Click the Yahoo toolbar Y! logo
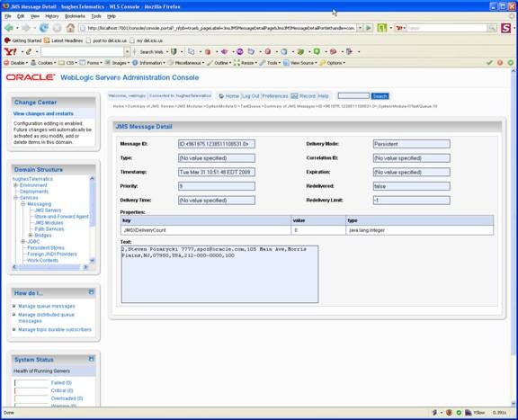This screenshot has width=518, height=420. coord(10,51)
